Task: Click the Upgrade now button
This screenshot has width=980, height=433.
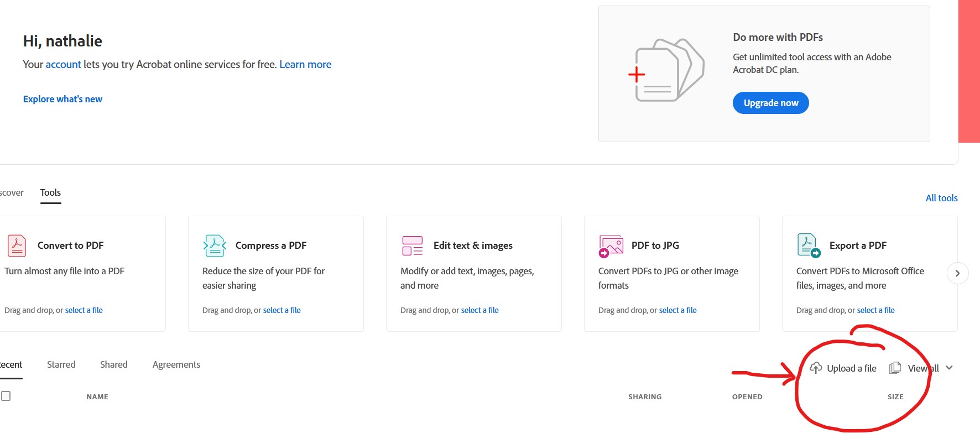Action: coord(770,103)
